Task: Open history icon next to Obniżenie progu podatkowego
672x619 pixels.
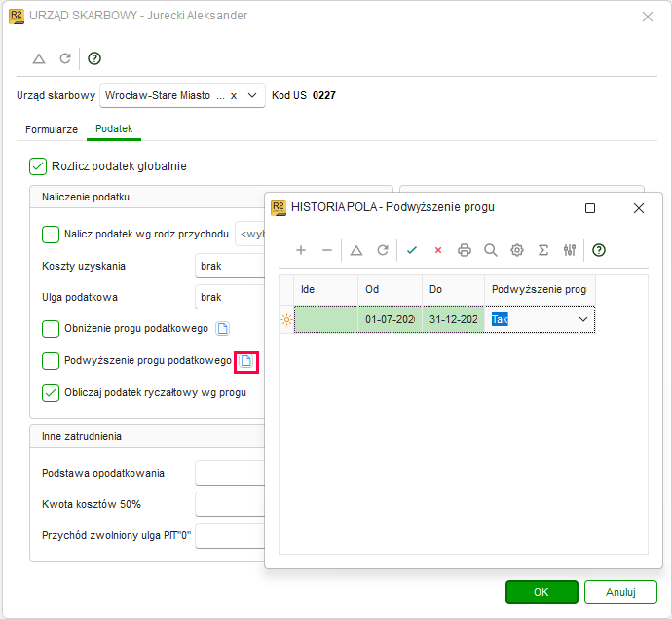Action: [x=222, y=329]
